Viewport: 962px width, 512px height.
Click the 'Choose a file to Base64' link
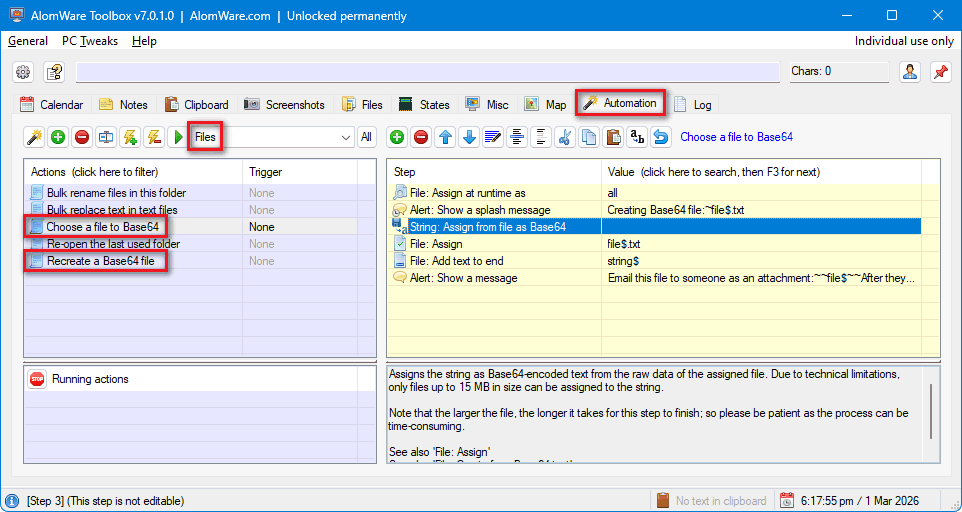click(736, 137)
